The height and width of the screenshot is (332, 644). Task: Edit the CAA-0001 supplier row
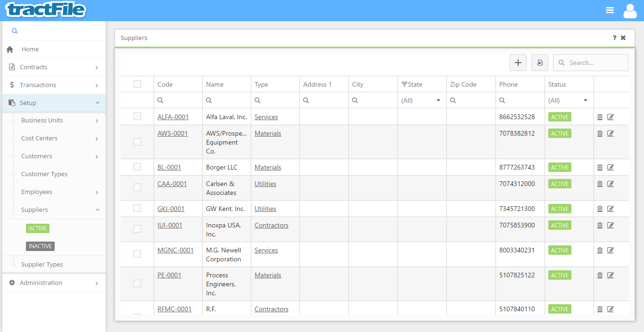coord(611,184)
